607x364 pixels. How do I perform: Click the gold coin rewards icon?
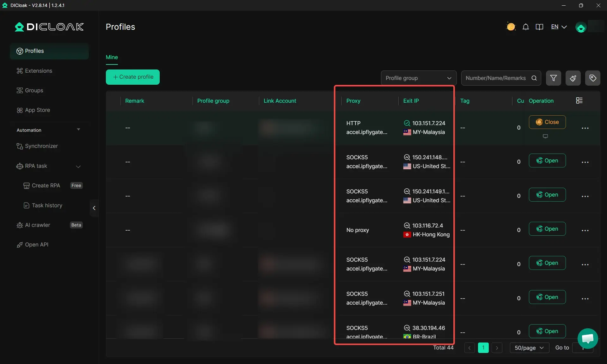coord(511,27)
